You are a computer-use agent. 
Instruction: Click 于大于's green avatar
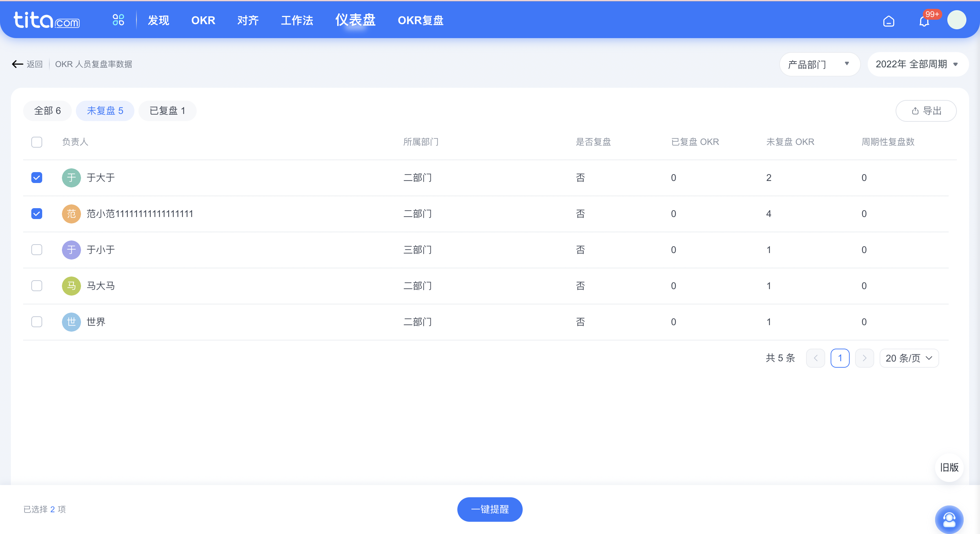pos(71,178)
